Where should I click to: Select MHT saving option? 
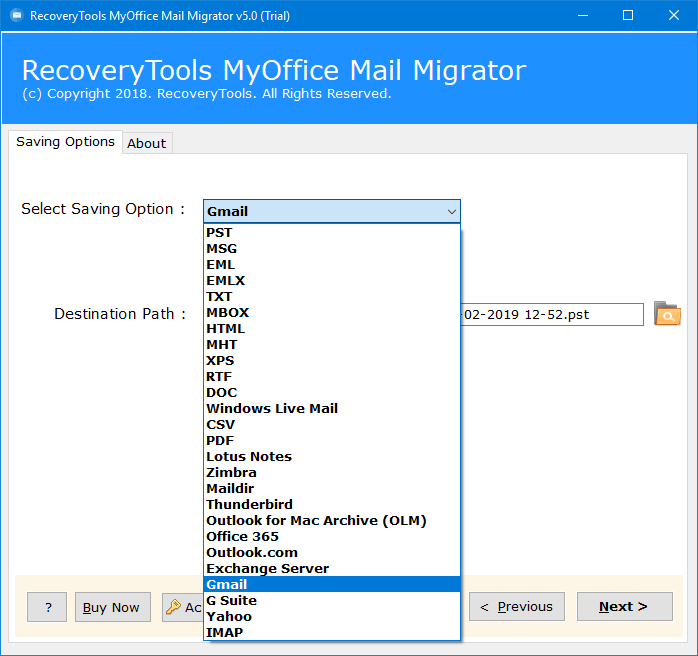tap(332, 345)
